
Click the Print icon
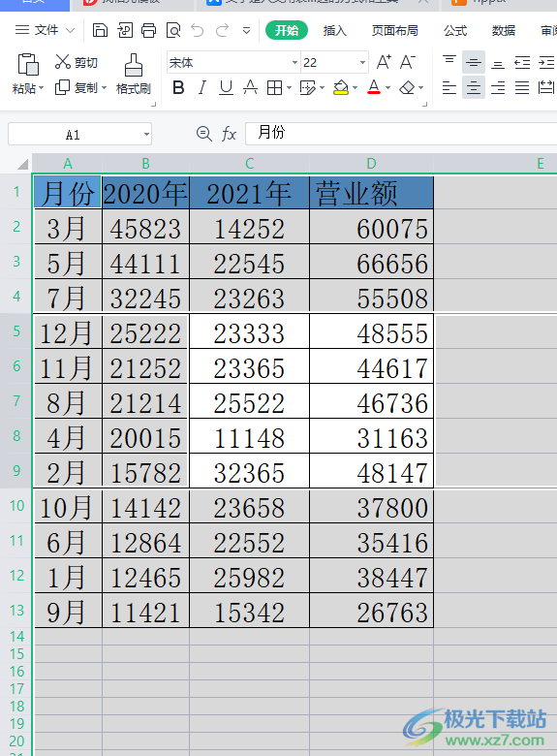(x=148, y=30)
